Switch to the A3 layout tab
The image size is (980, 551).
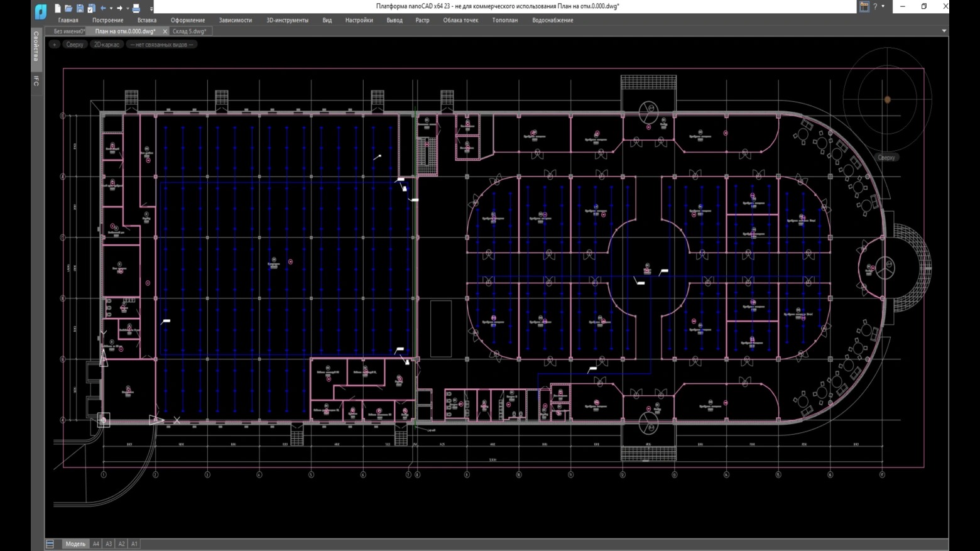pos(109,544)
